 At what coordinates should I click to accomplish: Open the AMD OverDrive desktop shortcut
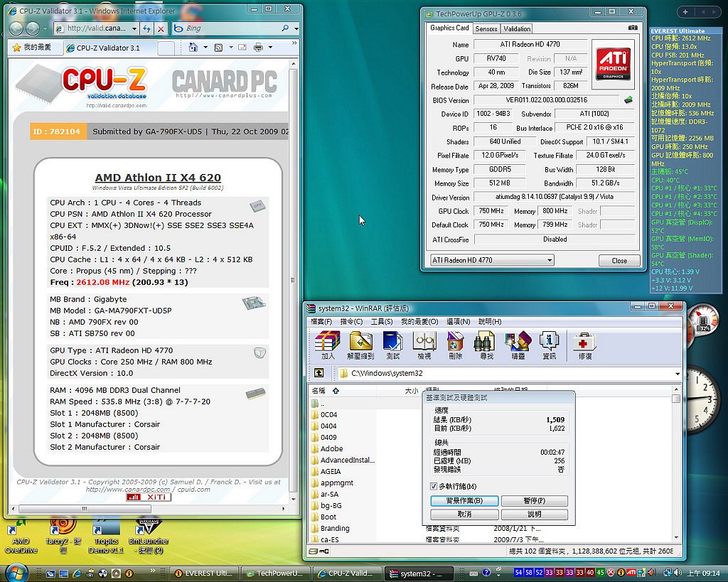pyautogui.click(x=21, y=537)
